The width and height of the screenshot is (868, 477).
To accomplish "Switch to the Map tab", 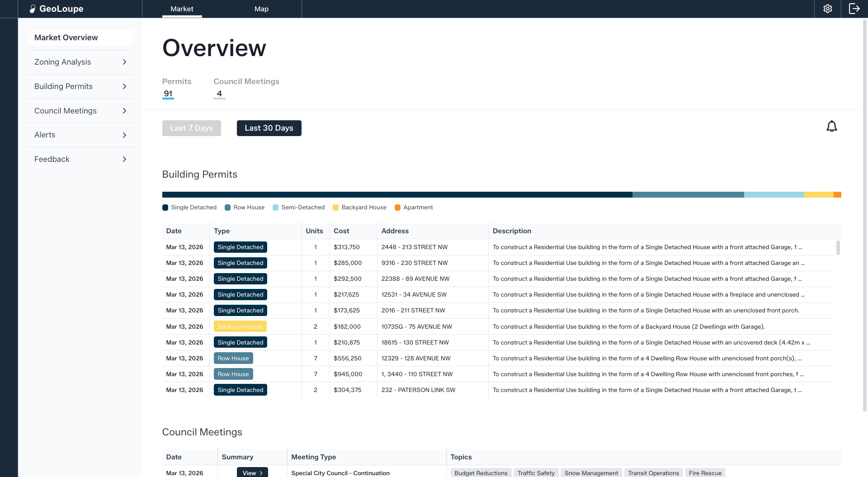I will 261,9.
